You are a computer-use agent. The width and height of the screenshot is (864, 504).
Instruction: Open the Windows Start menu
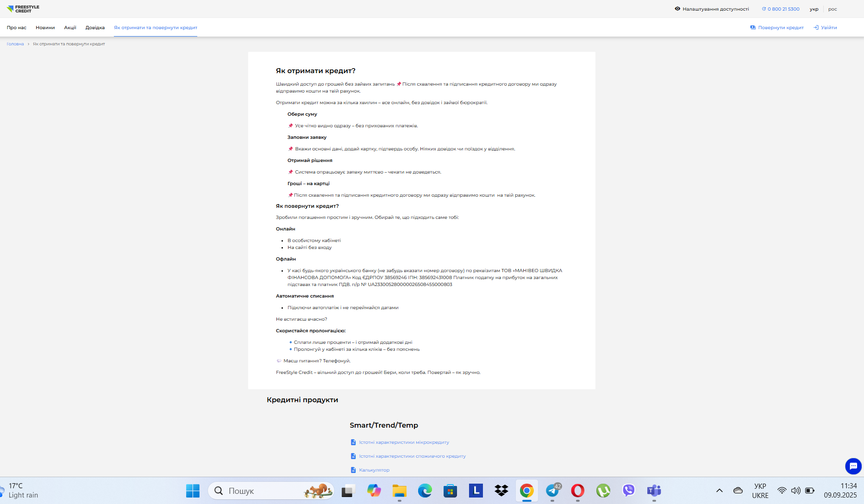[193, 491]
